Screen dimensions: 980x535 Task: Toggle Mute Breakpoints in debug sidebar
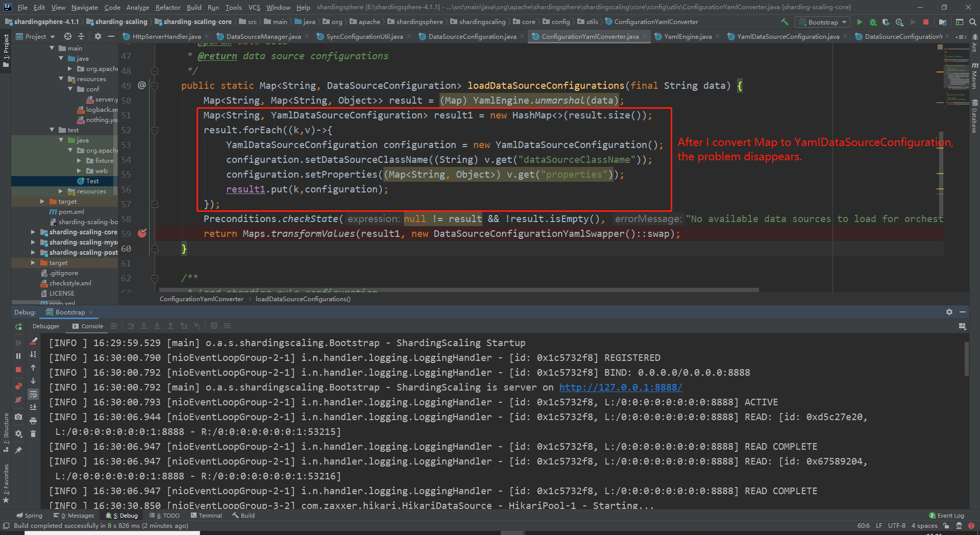point(19,400)
